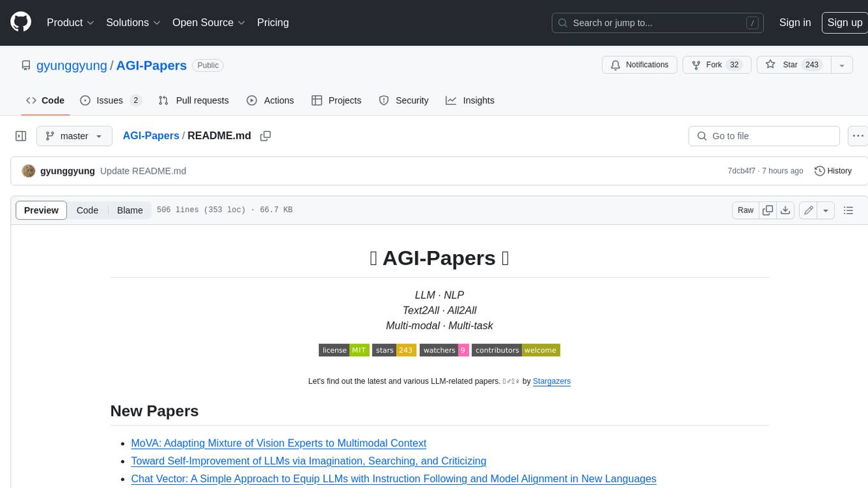Switch to the Issues tab
The width and height of the screenshot is (868, 488).
(x=110, y=100)
